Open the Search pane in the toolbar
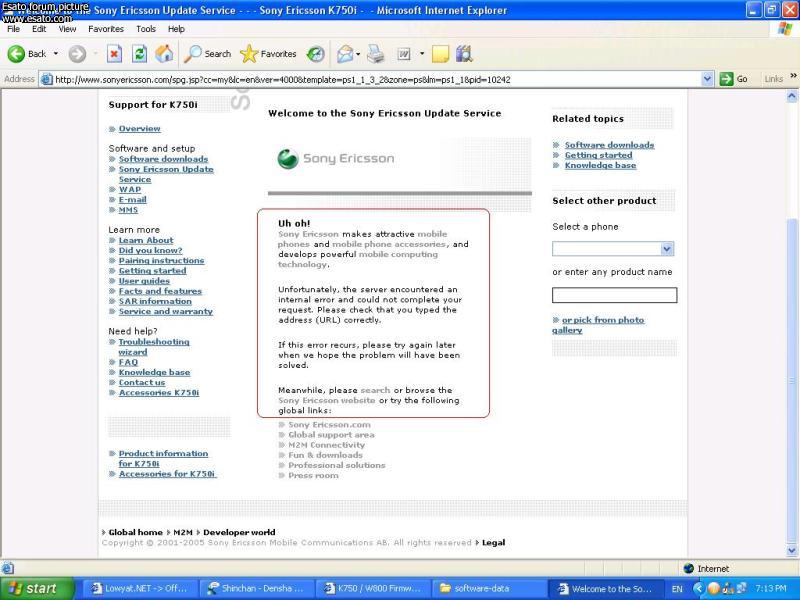Image resolution: width=800 pixels, height=600 pixels. 207,54
